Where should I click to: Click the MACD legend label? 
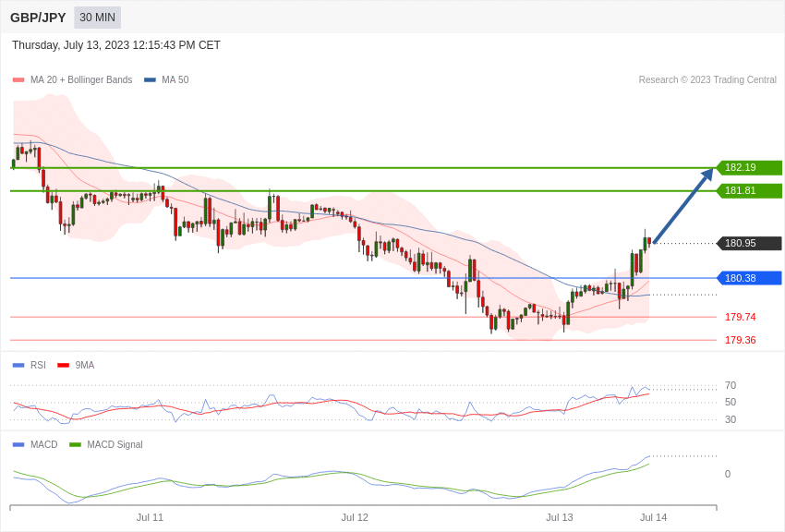click(44, 445)
